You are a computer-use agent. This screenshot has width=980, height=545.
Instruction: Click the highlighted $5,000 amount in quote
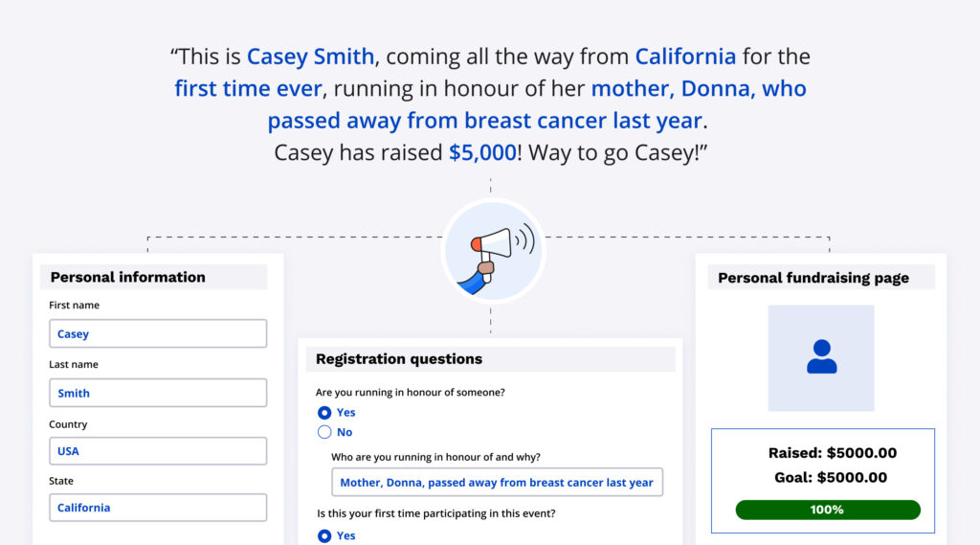482,152
